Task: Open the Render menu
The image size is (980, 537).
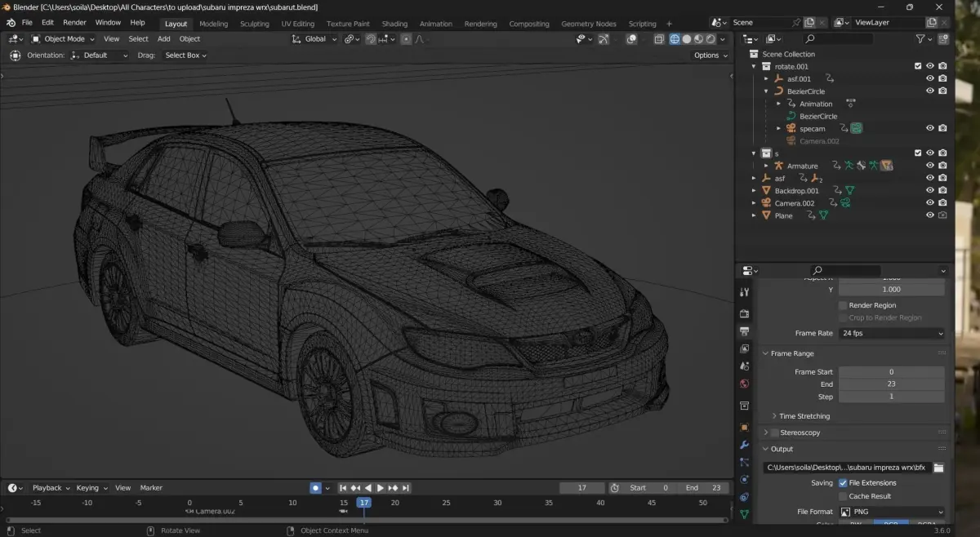Action: pyautogui.click(x=74, y=23)
